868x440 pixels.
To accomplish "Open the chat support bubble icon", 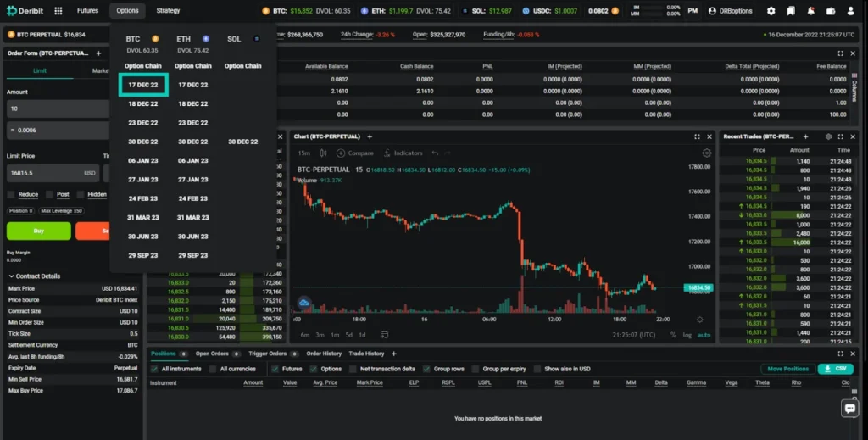I will click(849, 409).
